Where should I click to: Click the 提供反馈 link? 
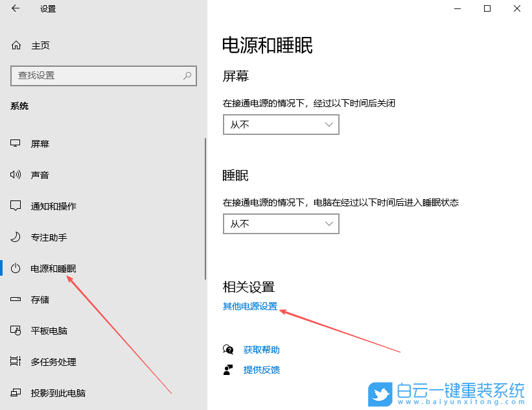261,369
